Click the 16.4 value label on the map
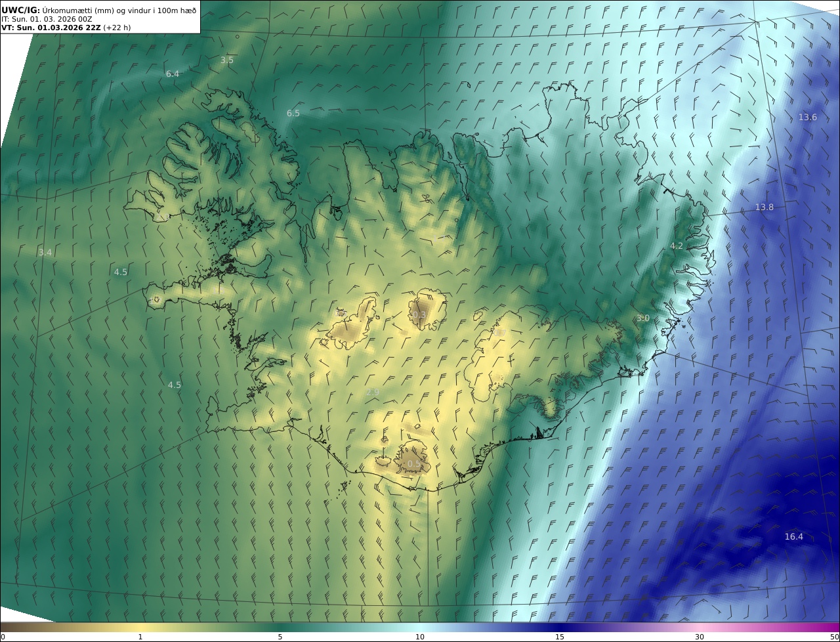 pos(794,537)
